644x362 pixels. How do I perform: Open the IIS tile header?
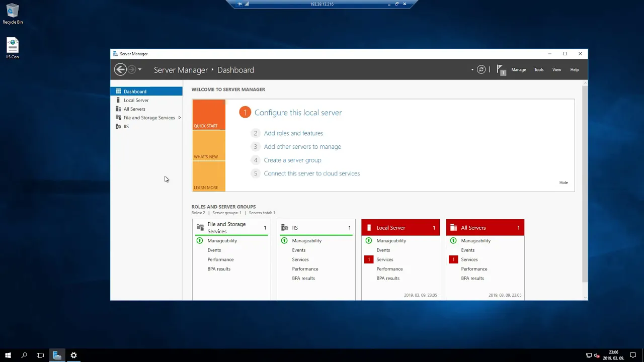316,228
